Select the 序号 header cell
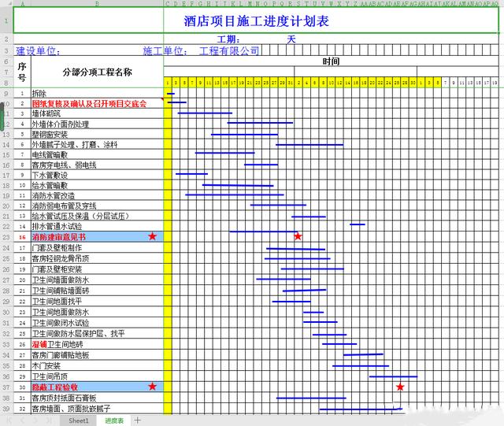The width and height of the screenshot is (504, 426). [x=22, y=72]
